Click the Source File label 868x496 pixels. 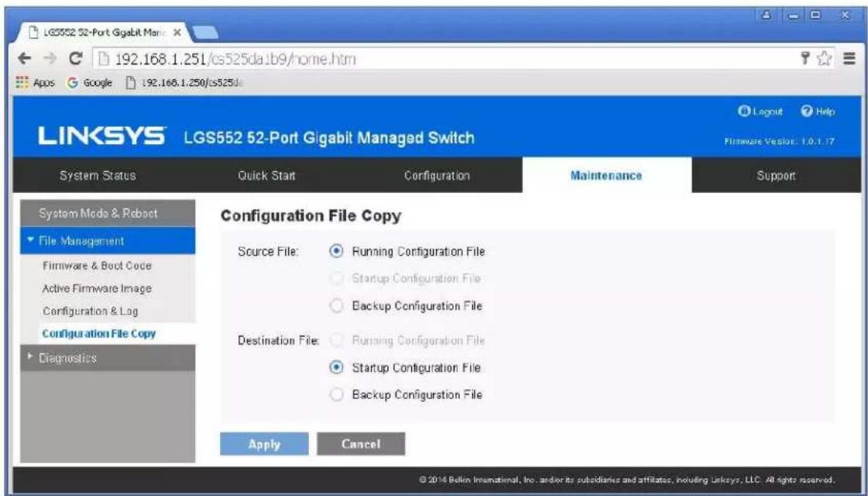point(269,252)
